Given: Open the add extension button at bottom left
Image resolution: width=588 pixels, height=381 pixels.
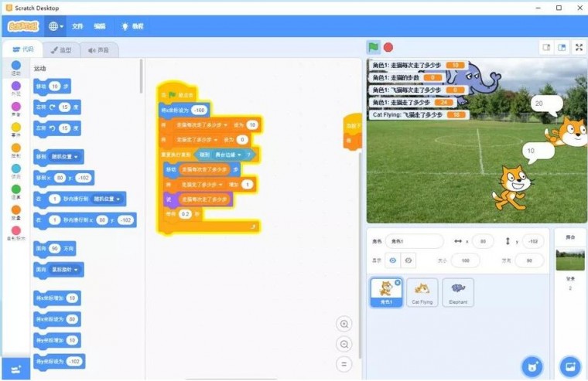Looking at the screenshot, I should pyautogui.click(x=15, y=369).
